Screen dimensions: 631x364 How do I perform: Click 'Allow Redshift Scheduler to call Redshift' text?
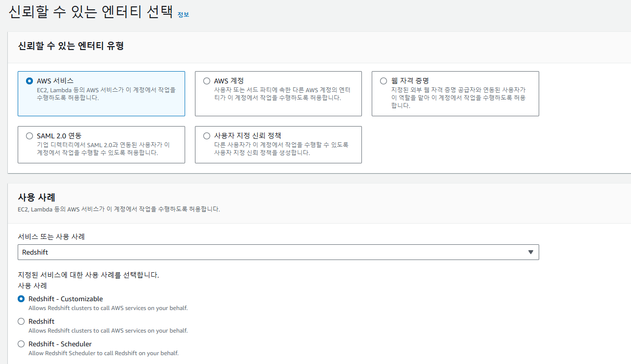[x=104, y=353]
